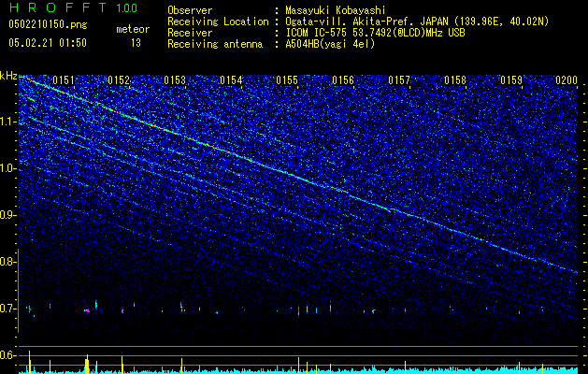Click the 0152 time axis marker
Viewport: 588px width, 374px height.
119,80
